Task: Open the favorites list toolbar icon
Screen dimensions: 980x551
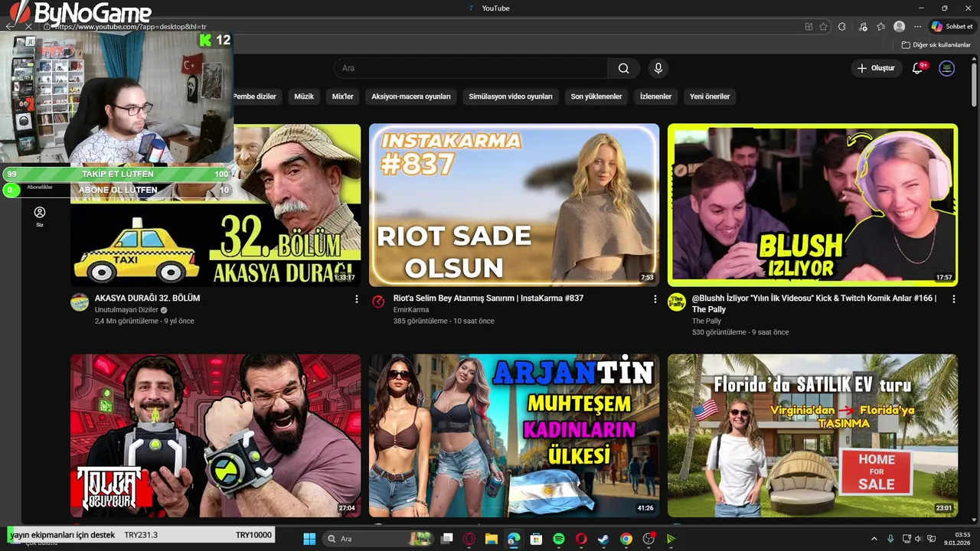Action: click(x=881, y=26)
